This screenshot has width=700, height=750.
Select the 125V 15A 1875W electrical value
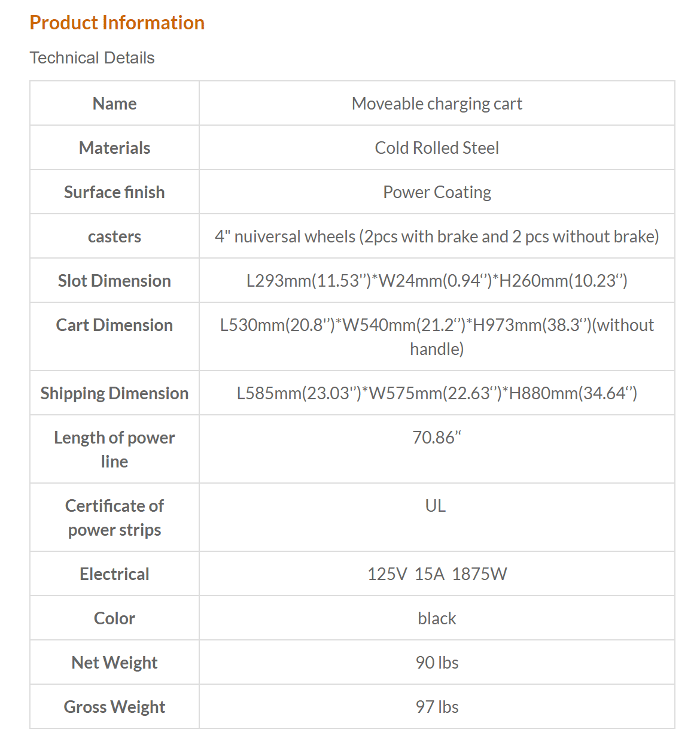pos(437,574)
